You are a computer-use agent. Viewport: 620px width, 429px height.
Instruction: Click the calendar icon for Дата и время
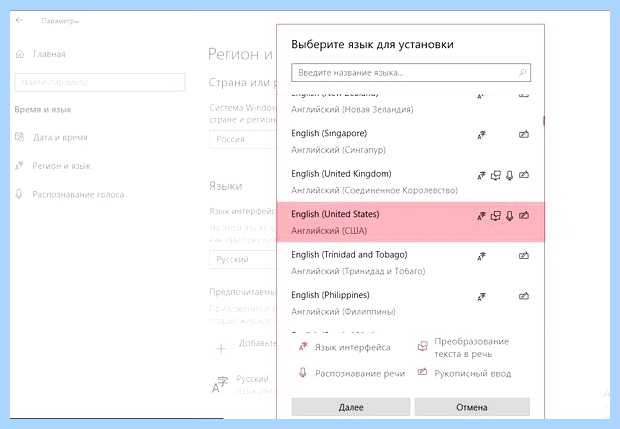19,137
